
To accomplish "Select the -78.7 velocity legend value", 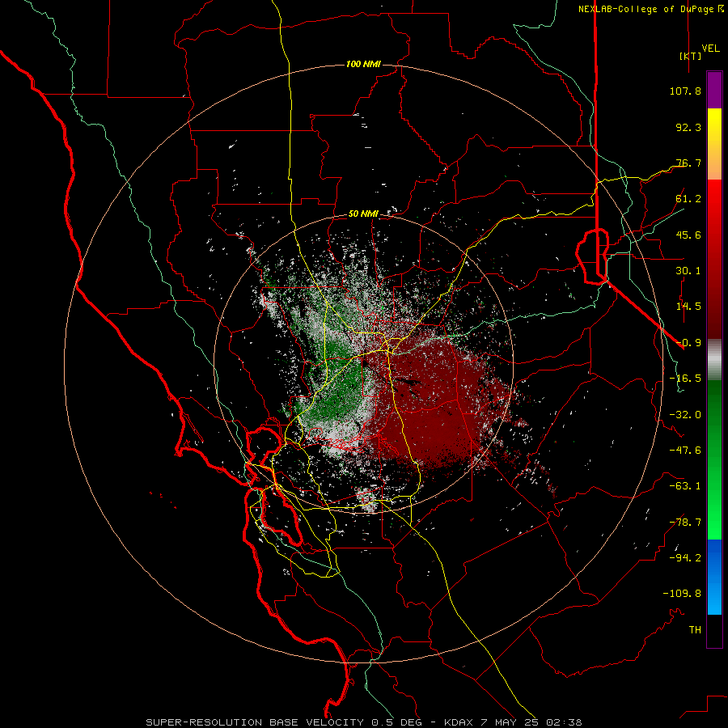I will 685,523.
